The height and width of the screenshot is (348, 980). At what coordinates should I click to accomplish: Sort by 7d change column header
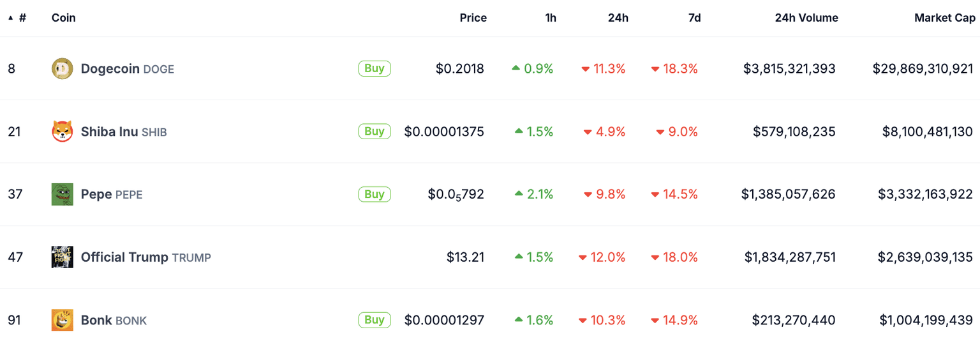[694, 18]
